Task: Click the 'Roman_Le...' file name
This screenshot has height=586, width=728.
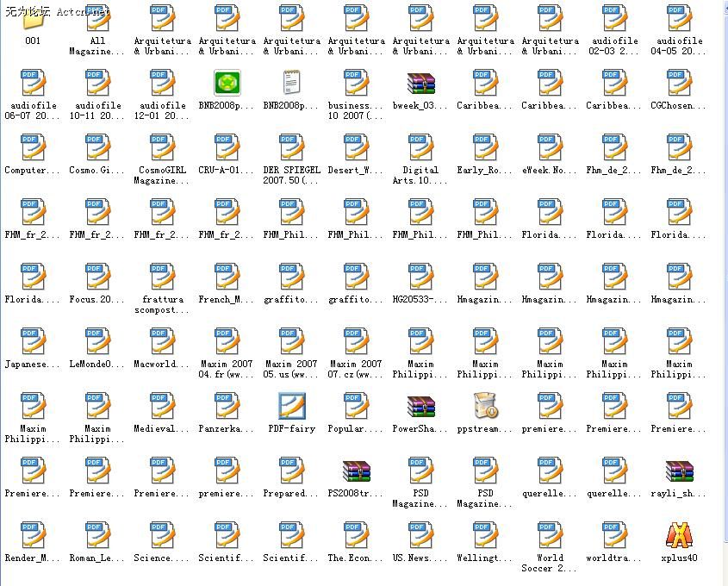Action: click(97, 558)
